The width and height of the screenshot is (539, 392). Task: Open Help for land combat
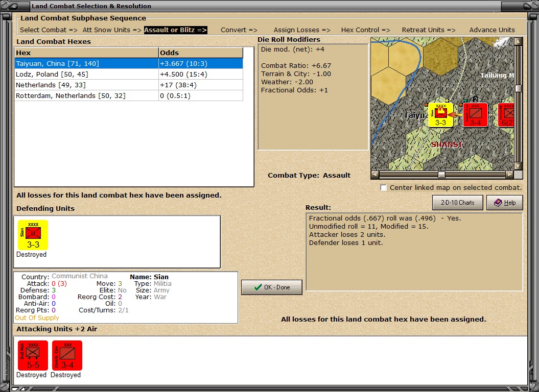coord(505,203)
